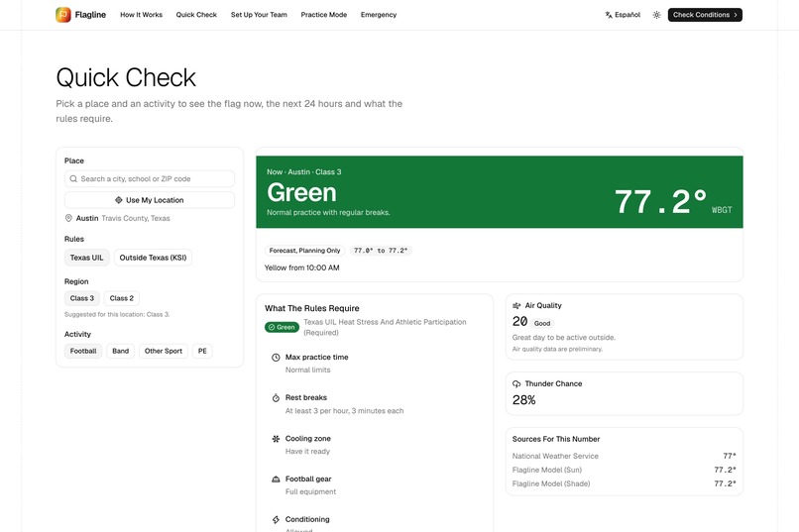
Task: Click 'At least 3 per hour, 3 minutes each'
Action: tap(344, 411)
